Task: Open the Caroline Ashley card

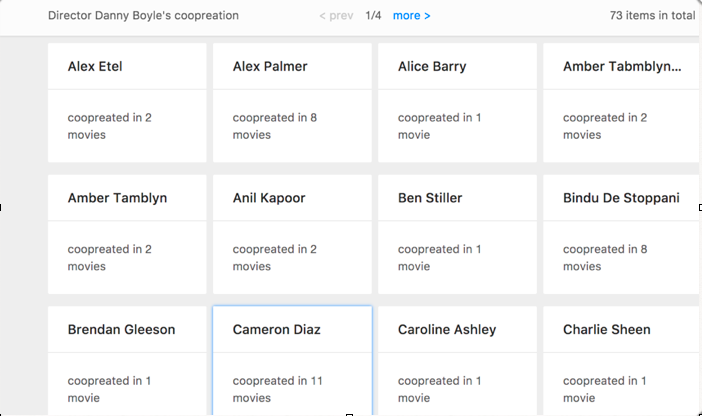Action: [457, 361]
